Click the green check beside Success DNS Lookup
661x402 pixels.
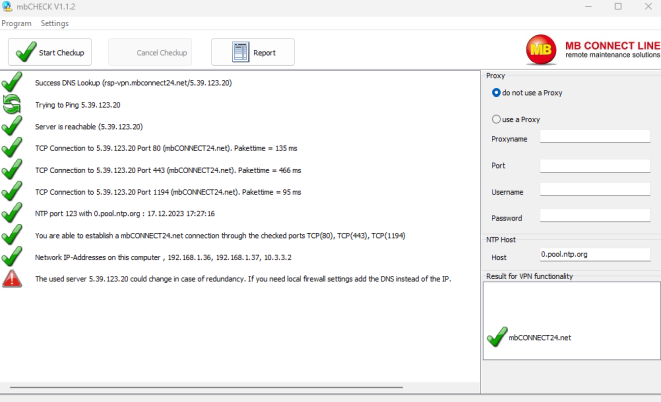click(x=12, y=82)
